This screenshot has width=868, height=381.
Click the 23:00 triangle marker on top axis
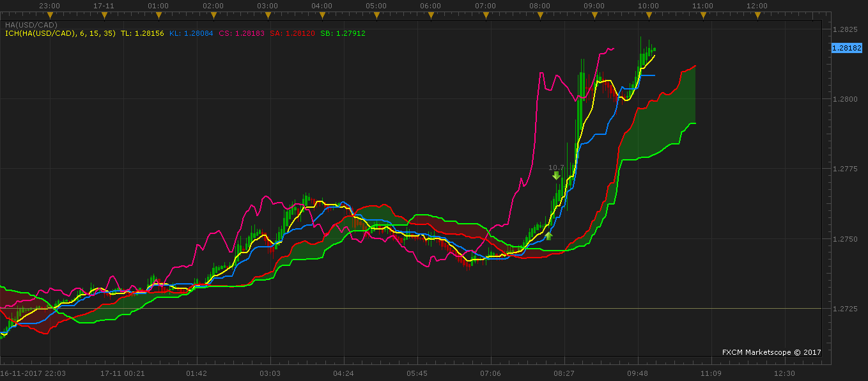50,15
